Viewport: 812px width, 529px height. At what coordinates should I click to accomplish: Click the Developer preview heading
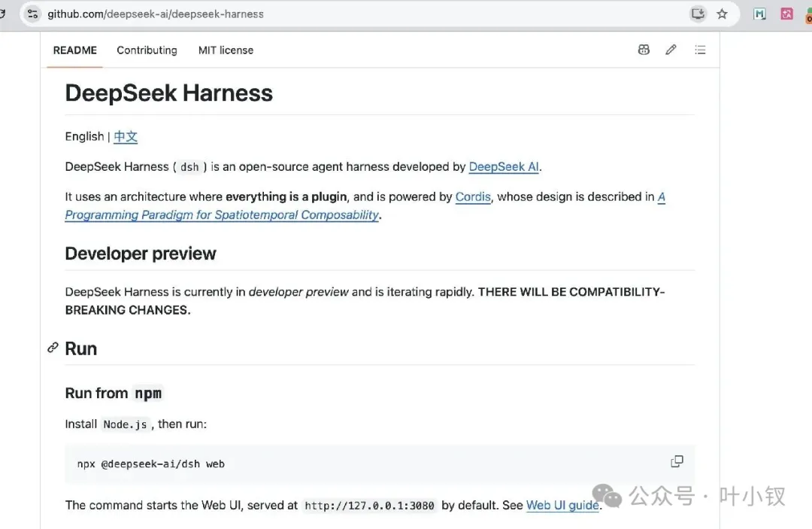(141, 254)
